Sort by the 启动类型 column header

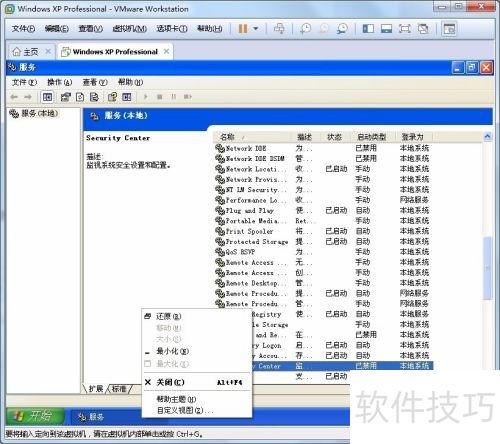point(372,137)
